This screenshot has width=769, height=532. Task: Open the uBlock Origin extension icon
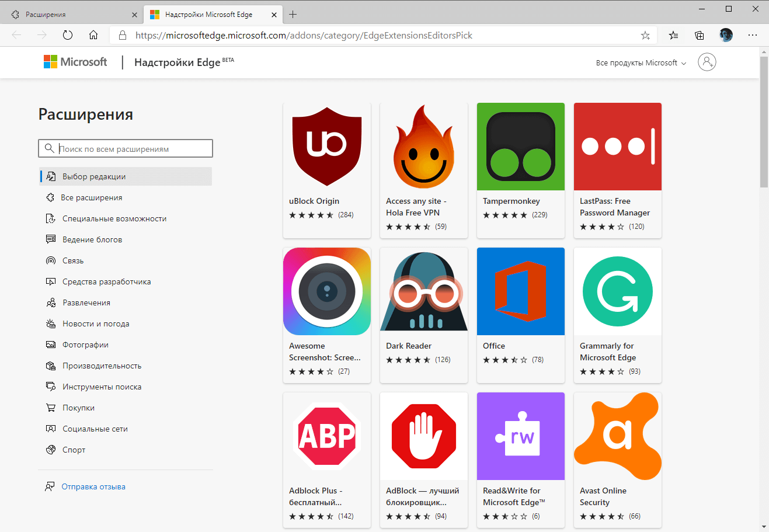click(x=327, y=147)
